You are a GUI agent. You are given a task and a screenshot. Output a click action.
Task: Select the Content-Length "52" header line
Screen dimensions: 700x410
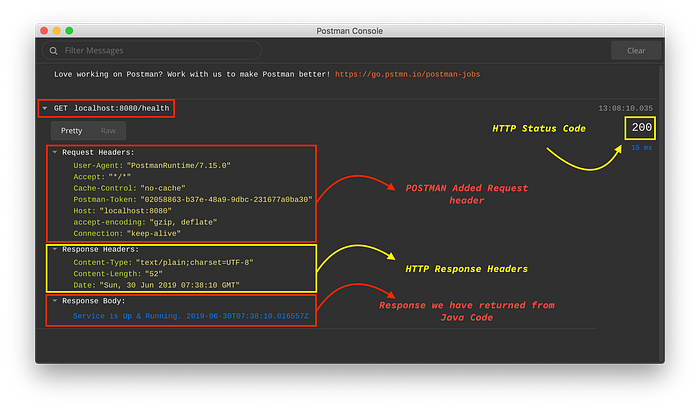(118, 274)
